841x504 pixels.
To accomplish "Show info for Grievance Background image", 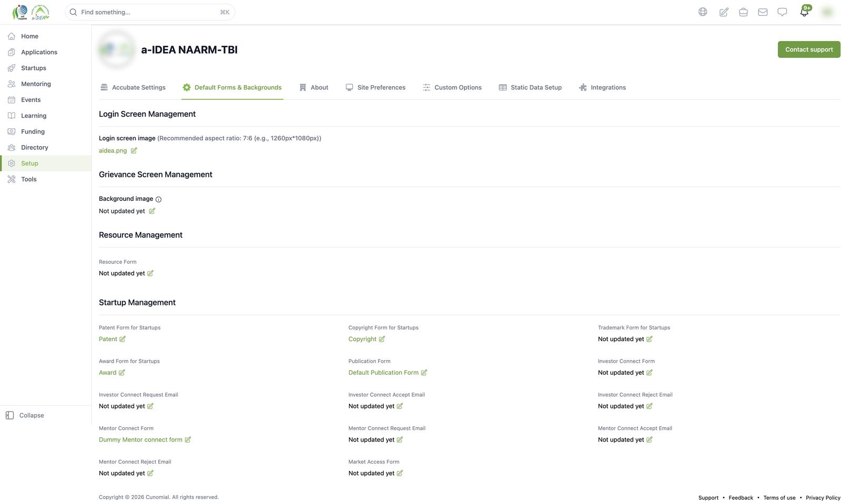I will (x=159, y=199).
